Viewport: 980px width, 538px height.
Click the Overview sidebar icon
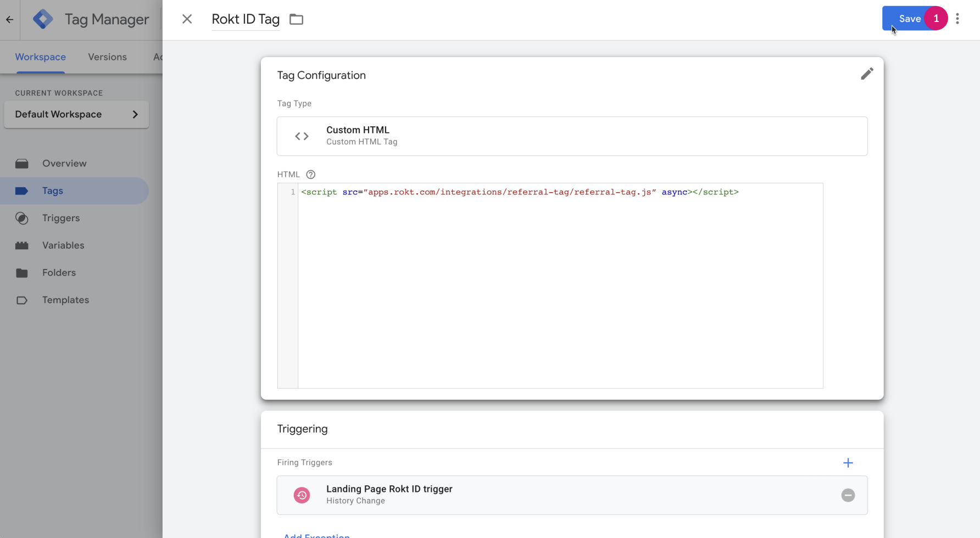point(22,164)
